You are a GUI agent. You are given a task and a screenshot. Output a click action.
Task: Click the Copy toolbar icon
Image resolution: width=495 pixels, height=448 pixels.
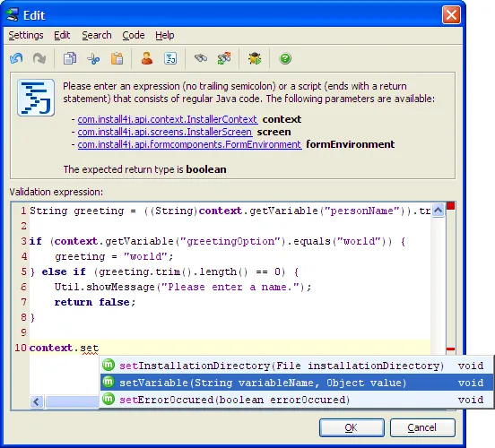(x=70, y=58)
